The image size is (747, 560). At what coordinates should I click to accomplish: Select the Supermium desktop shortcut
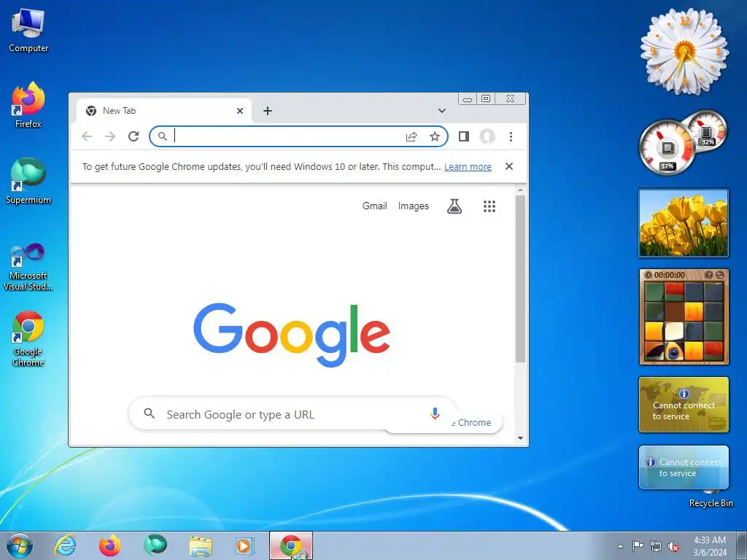pos(28,181)
